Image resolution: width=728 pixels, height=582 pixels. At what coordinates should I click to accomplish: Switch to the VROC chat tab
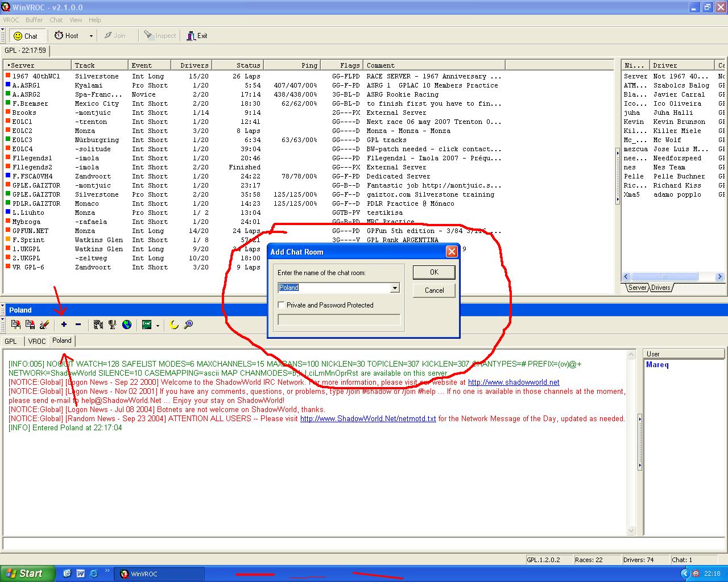tap(37, 341)
